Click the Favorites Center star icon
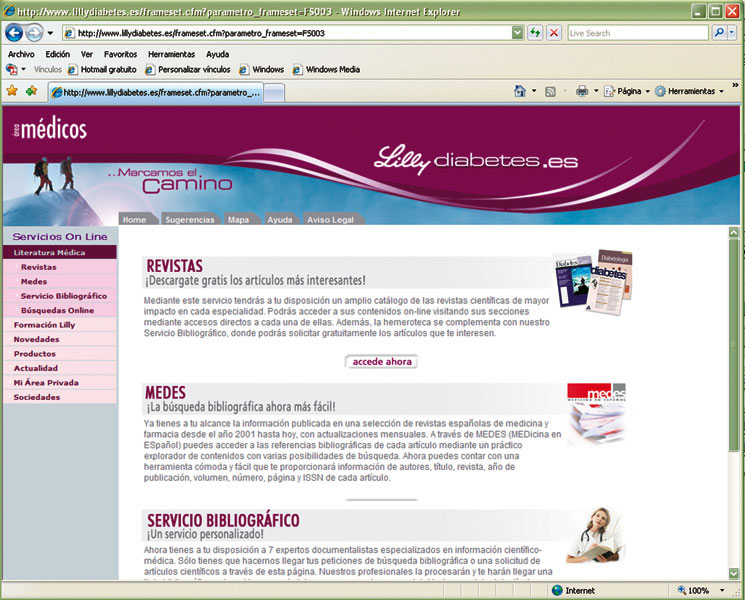Viewport: 745px width, 600px height. pos(12,90)
